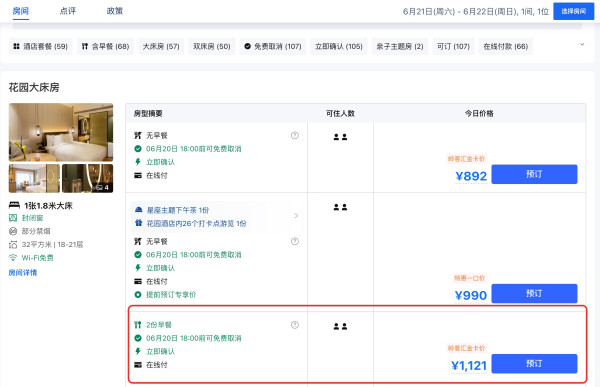600x387 pixels.
Task: Click the 特惠一口价 label
Action: point(470,278)
